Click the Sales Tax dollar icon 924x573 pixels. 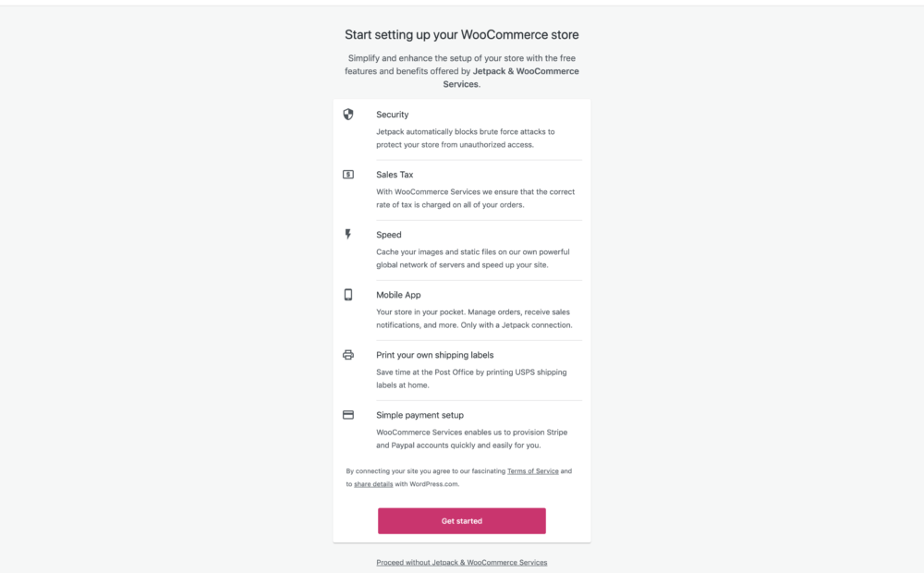pos(348,175)
